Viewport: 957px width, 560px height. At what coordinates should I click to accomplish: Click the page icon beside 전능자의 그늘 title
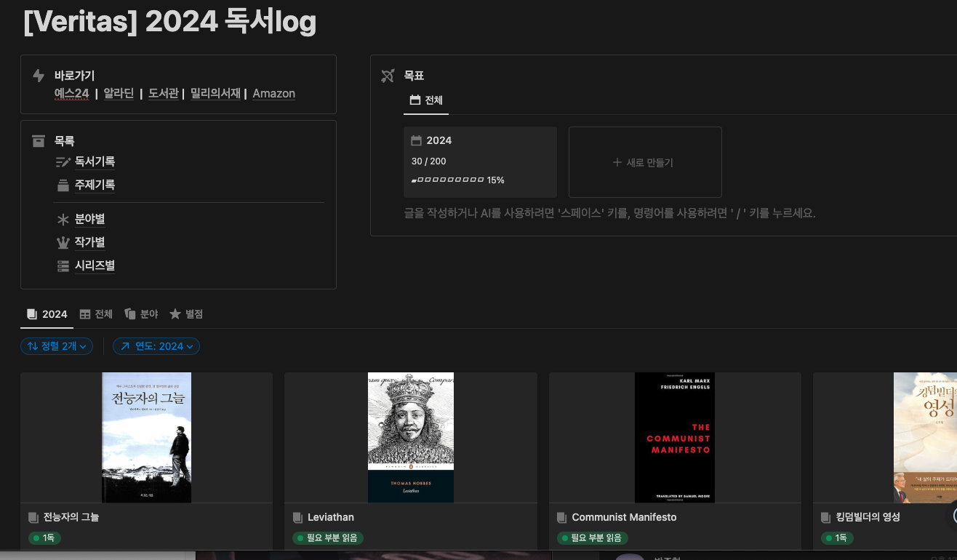[33, 517]
